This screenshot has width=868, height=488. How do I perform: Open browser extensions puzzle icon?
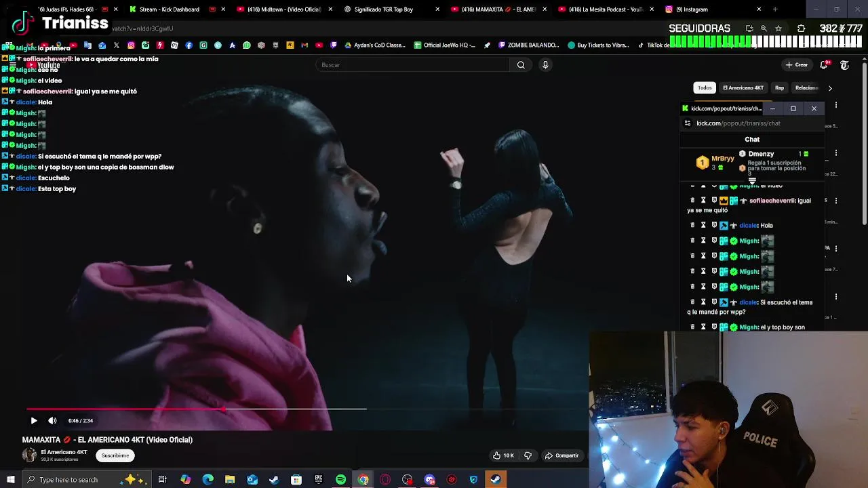(802, 28)
